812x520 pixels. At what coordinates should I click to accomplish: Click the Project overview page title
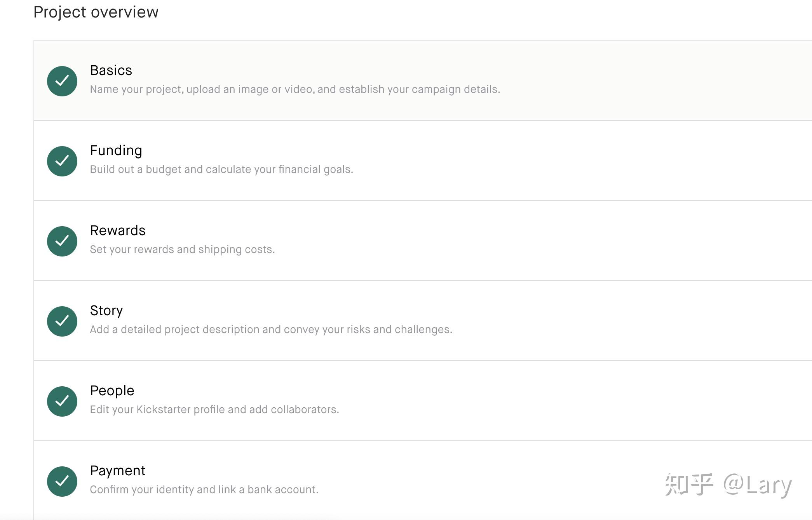pos(96,12)
